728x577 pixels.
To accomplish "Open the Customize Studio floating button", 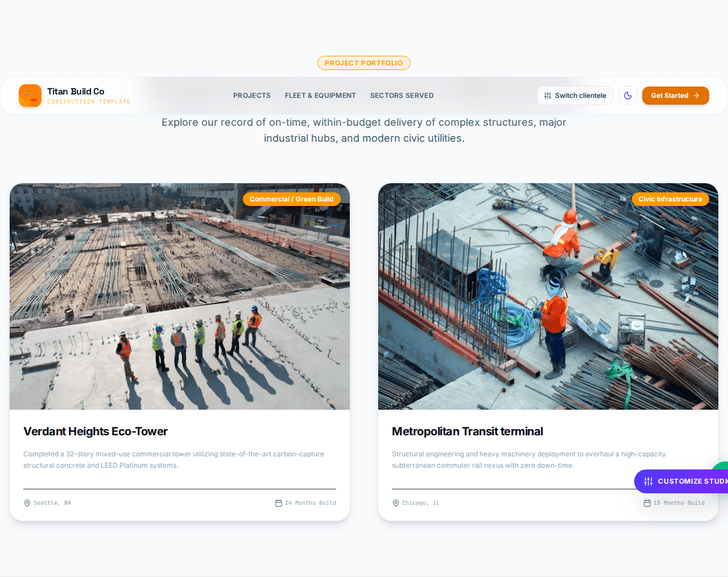I will click(x=681, y=481).
